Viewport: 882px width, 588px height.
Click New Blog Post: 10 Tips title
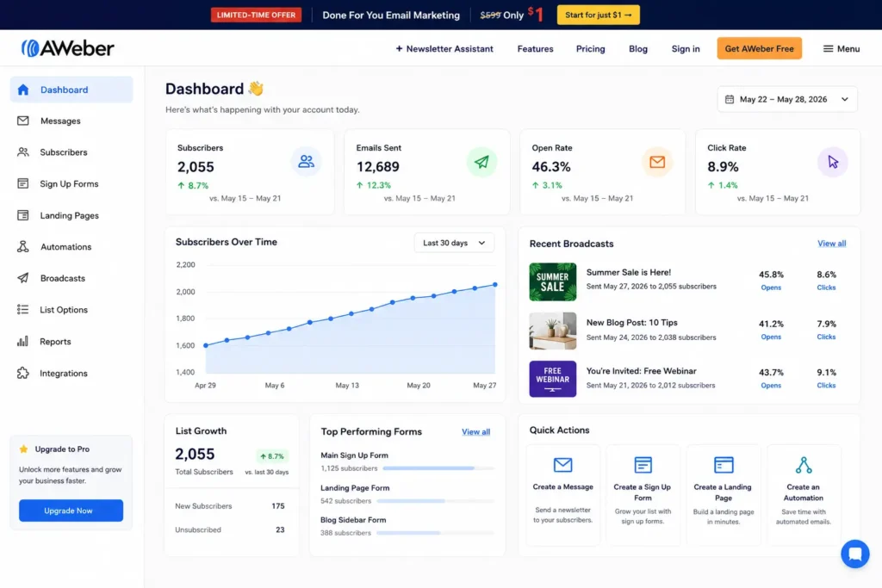[631, 323]
